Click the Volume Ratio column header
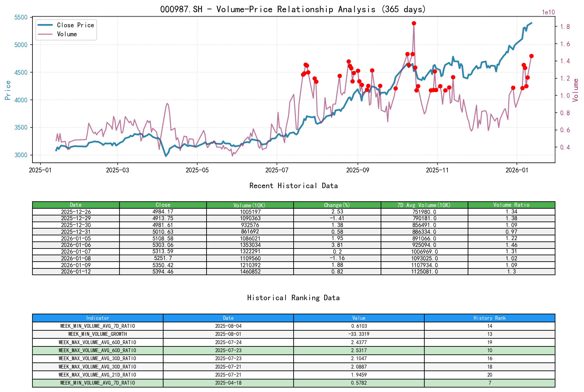584x392 pixels. point(511,205)
